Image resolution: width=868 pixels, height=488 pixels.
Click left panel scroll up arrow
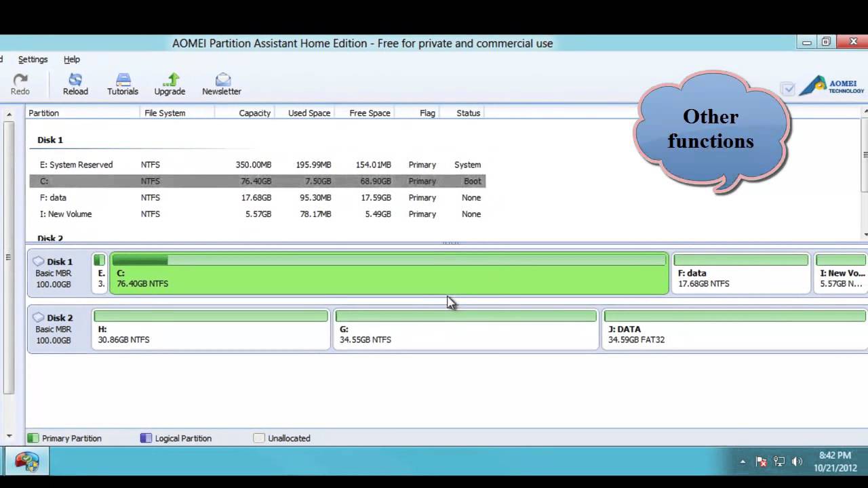pos(9,115)
